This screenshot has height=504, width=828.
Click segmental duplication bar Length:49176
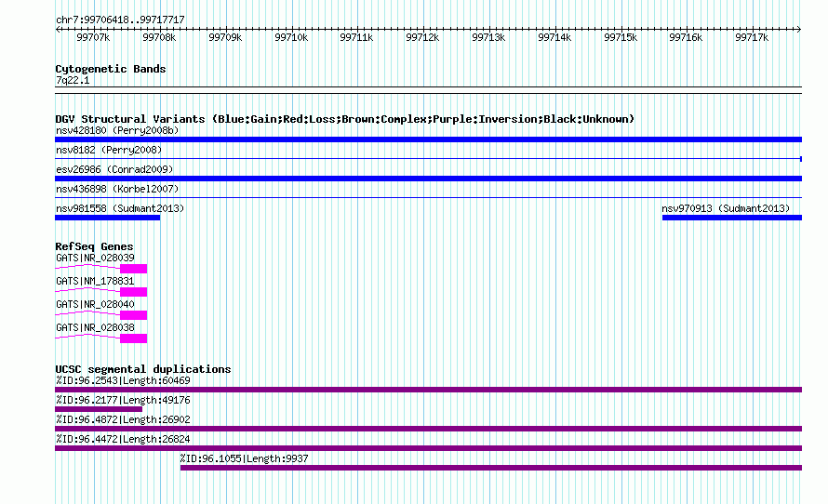pos(99,409)
